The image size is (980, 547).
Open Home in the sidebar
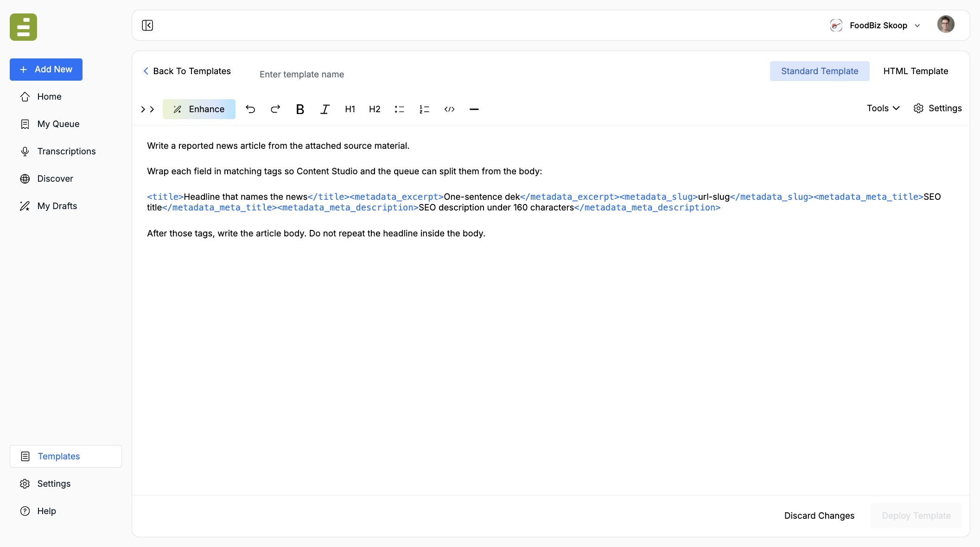coord(66,96)
